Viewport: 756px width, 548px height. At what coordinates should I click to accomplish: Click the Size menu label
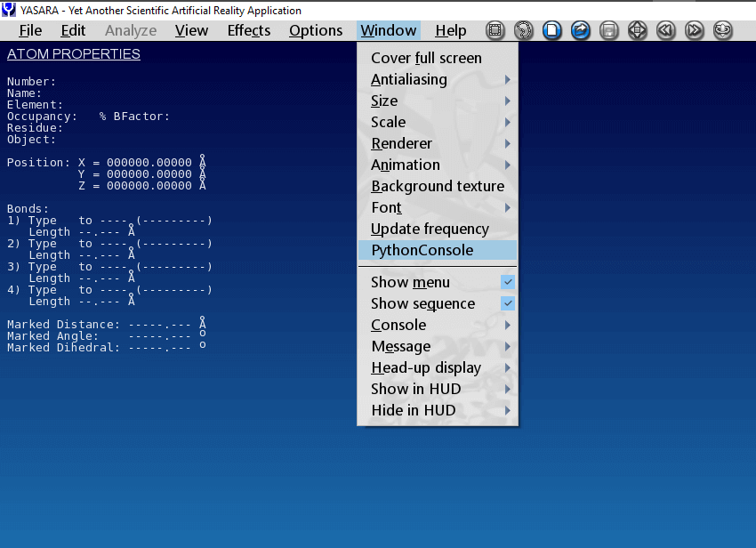pos(384,101)
